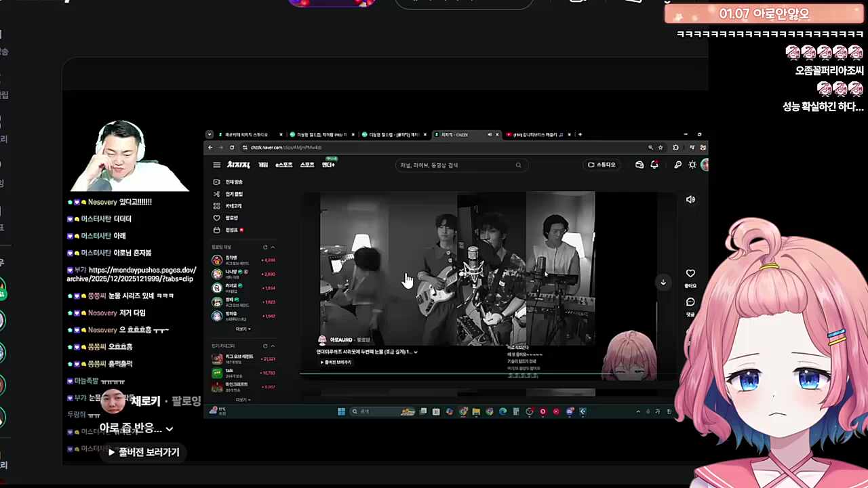The width and height of the screenshot is (868, 488).
Task: Toggle the light/dark theme sun icon
Action: pyautogui.click(x=692, y=165)
